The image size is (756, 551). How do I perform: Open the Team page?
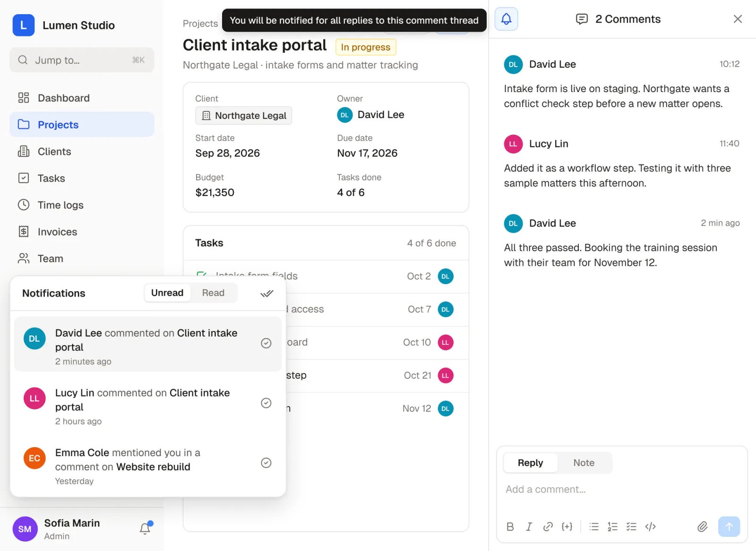click(x=82, y=258)
